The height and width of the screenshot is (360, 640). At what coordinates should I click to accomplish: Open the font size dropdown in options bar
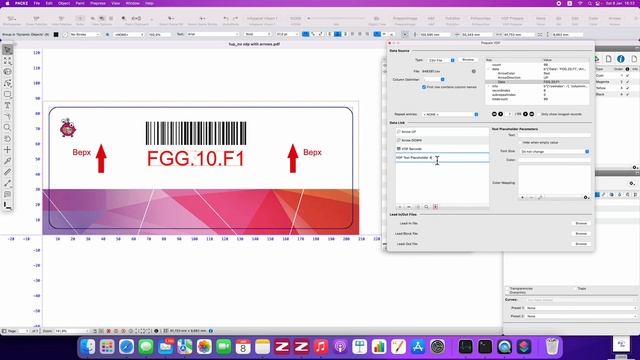[x=287, y=35]
